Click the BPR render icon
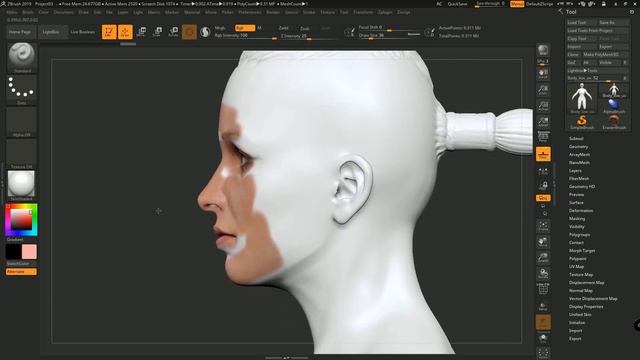640x360 pixels. point(543,51)
